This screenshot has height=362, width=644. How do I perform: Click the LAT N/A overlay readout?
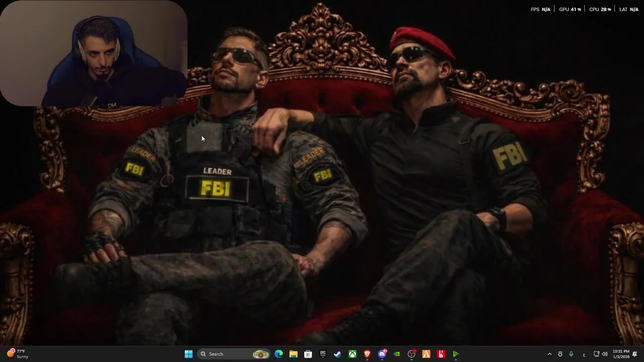(x=629, y=10)
